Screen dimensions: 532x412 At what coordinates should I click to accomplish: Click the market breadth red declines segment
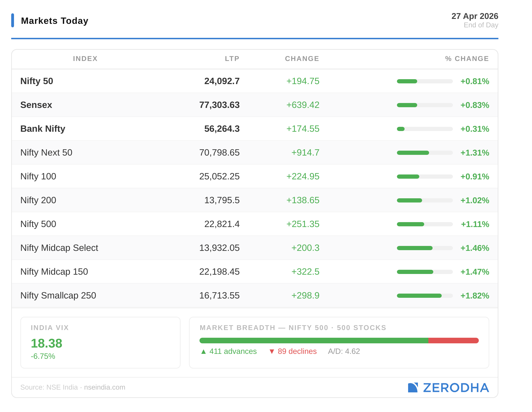pyautogui.click(x=453, y=340)
